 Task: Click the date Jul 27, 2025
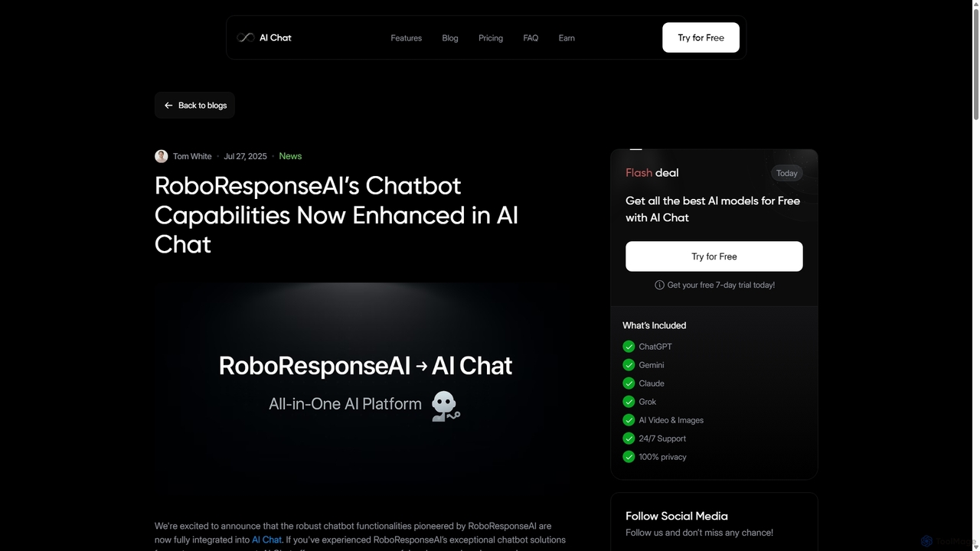click(245, 156)
